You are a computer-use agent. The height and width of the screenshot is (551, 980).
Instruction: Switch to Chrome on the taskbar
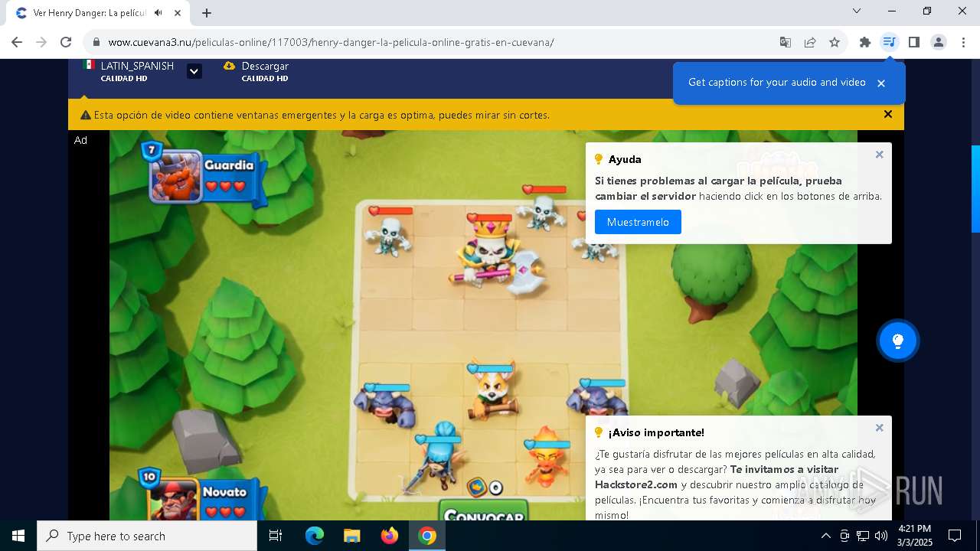(427, 536)
